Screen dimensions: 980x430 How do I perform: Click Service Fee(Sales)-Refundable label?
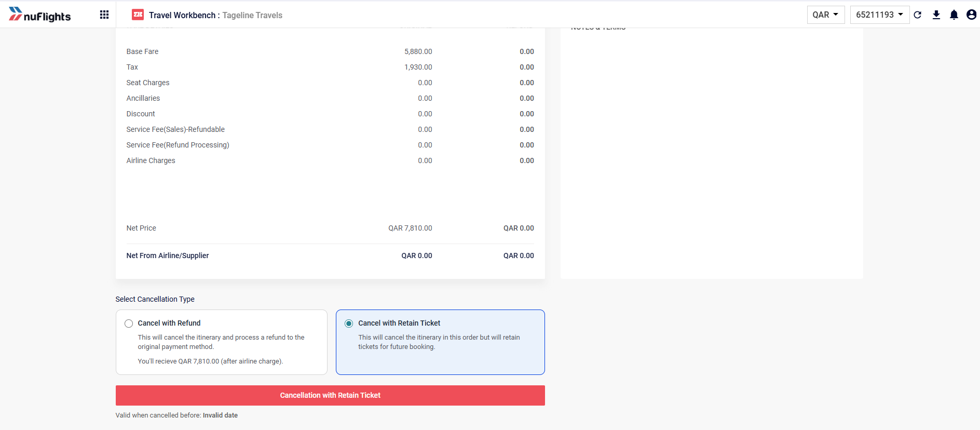[175, 129]
